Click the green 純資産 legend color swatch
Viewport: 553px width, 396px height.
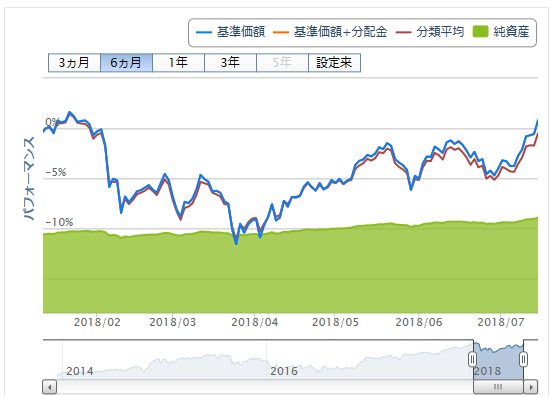click(480, 32)
